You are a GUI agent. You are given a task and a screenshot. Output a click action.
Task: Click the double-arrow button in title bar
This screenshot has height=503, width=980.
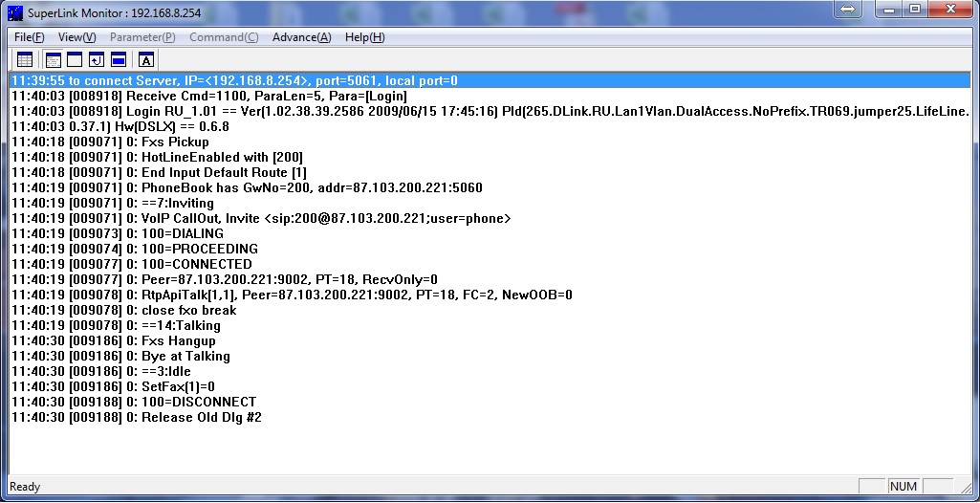847,9
